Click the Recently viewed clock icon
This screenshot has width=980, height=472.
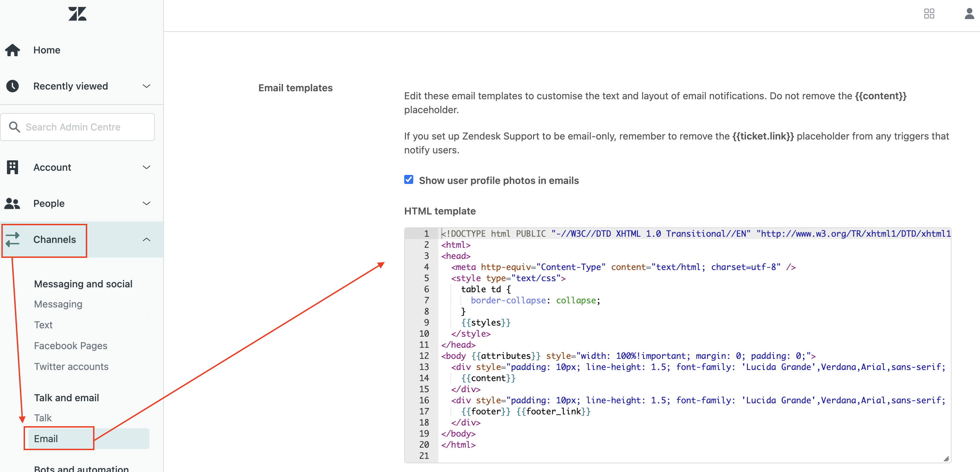pyautogui.click(x=13, y=86)
